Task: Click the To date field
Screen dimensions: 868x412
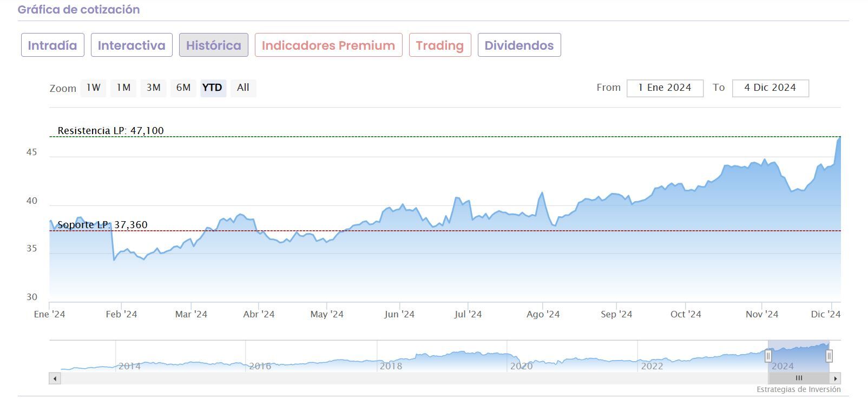Action: click(x=770, y=88)
